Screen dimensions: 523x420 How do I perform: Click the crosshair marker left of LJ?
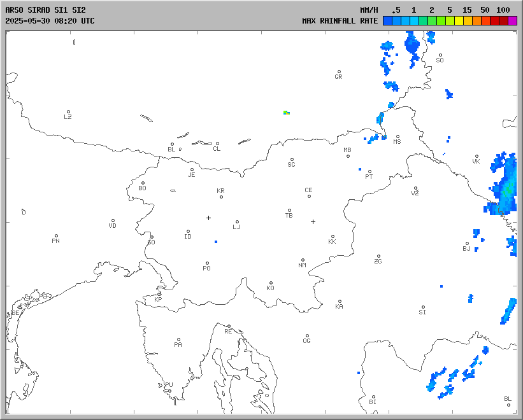tap(208, 218)
